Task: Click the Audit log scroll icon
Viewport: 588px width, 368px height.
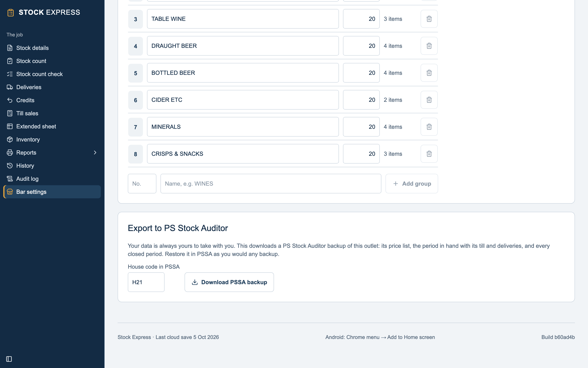Action: click(x=10, y=179)
